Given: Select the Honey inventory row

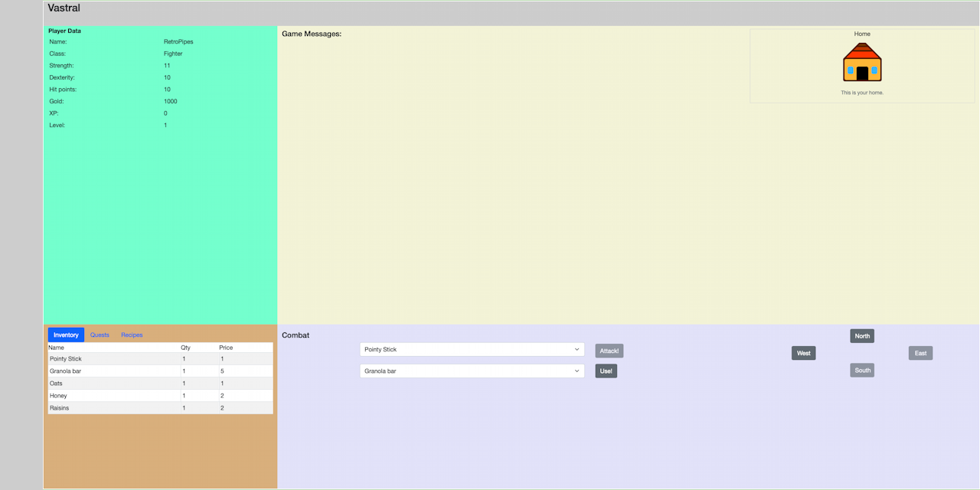Looking at the screenshot, I should [x=160, y=396].
